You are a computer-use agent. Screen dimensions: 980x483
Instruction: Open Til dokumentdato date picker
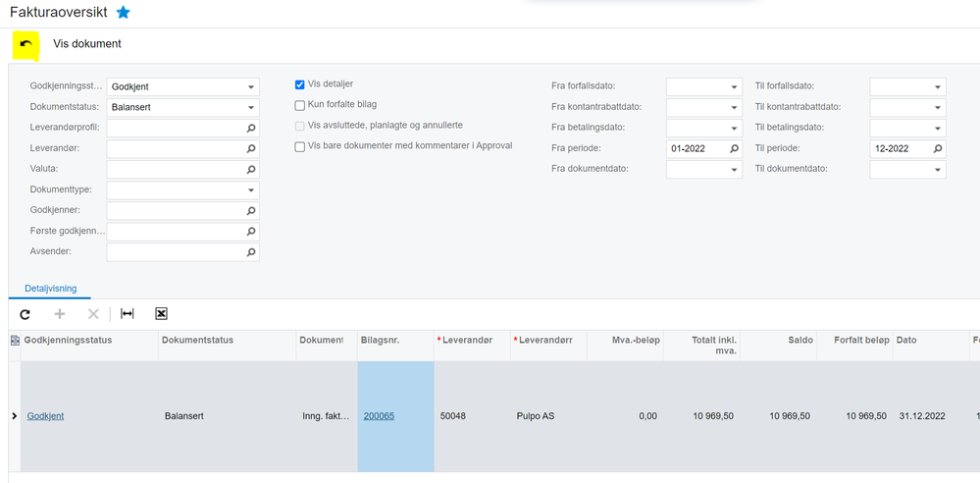pyautogui.click(x=938, y=170)
